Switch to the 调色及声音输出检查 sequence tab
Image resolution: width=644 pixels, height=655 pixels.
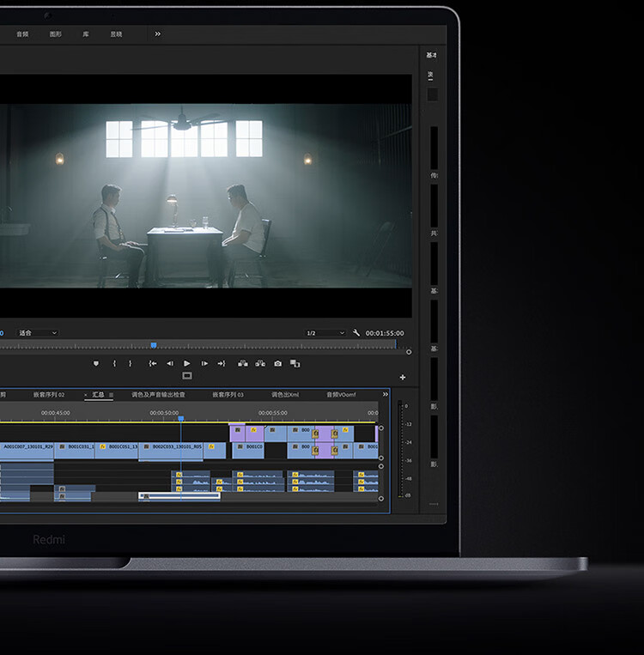click(x=158, y=395)
